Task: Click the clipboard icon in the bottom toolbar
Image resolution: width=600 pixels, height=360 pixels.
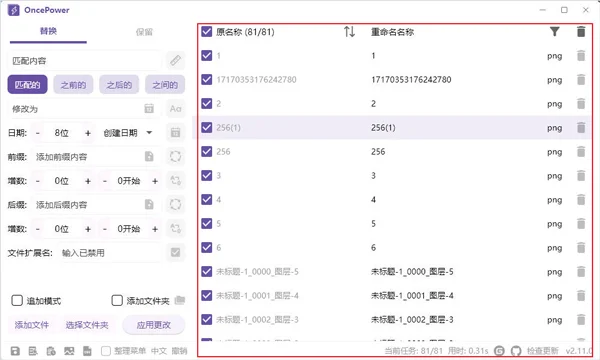Action: (x=51, y=351)
